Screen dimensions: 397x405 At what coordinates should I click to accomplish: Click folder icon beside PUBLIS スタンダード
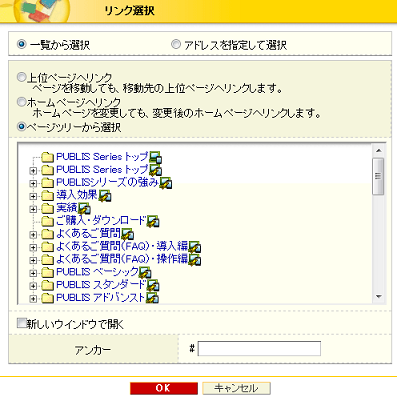(x=48, y=285)
